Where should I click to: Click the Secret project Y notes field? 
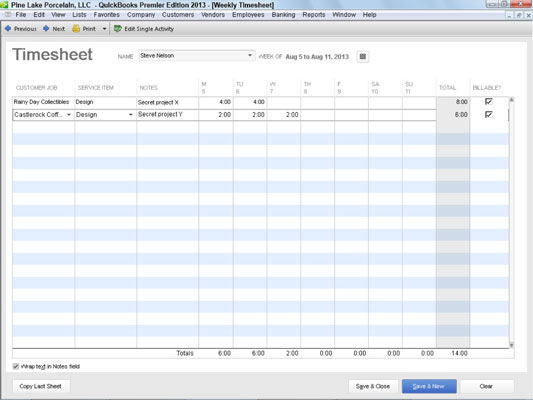point(167,115)
